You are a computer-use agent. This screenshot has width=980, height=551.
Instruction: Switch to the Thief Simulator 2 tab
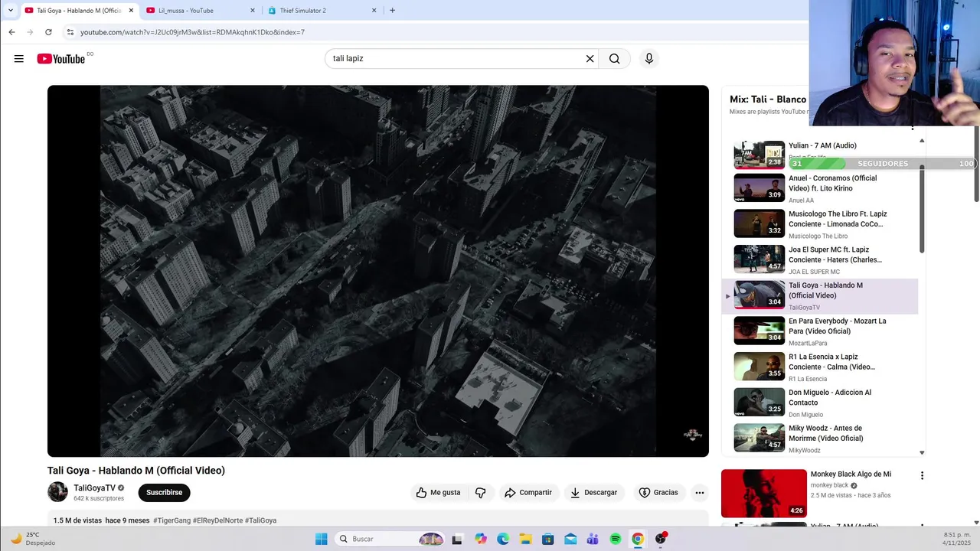coord(322,10)
